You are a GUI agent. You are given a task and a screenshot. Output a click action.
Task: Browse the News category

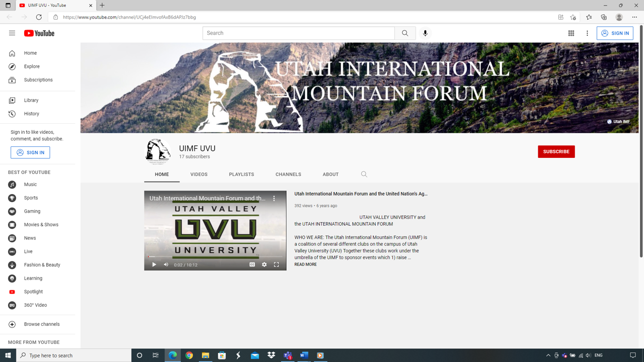click(x=38, y=238)
